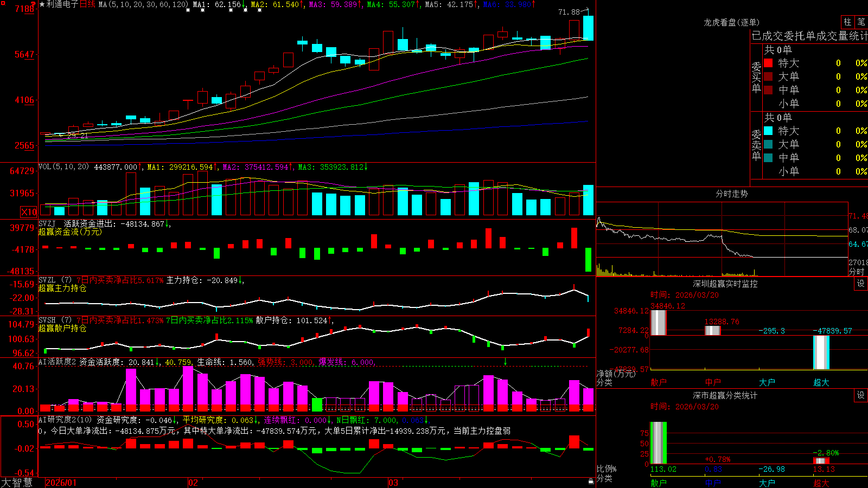Click the dark red 中单 buy-order swatch
This screenshot has width=868, height=488.
coord(768,90)
